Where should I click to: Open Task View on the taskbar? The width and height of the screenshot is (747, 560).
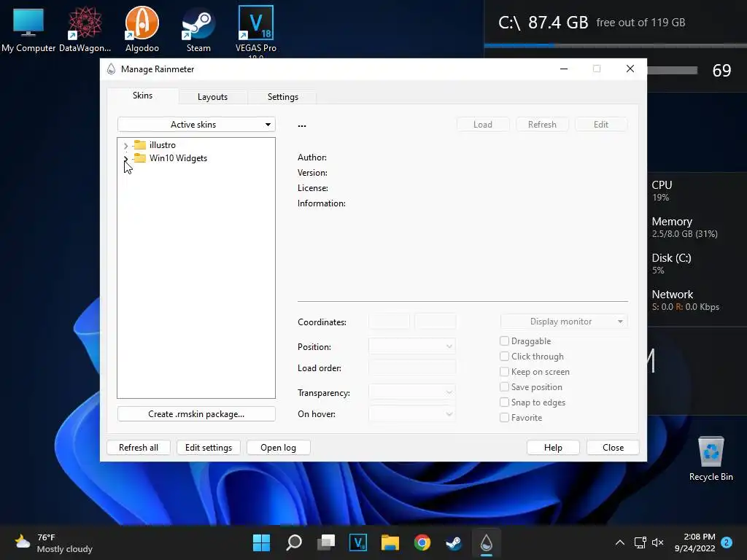pos(326,542)
